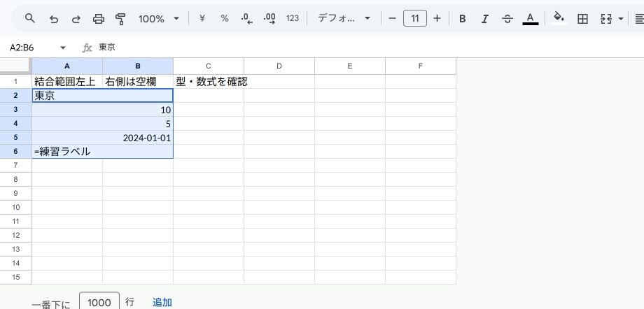
Task: Select row 7 header
Action: 15,166
